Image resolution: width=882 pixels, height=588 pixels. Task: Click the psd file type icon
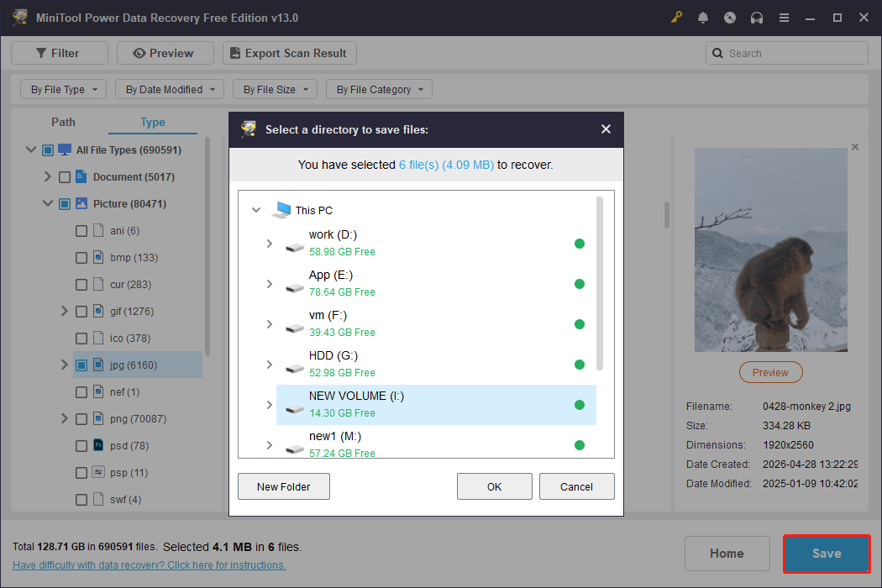coord(98,445)
